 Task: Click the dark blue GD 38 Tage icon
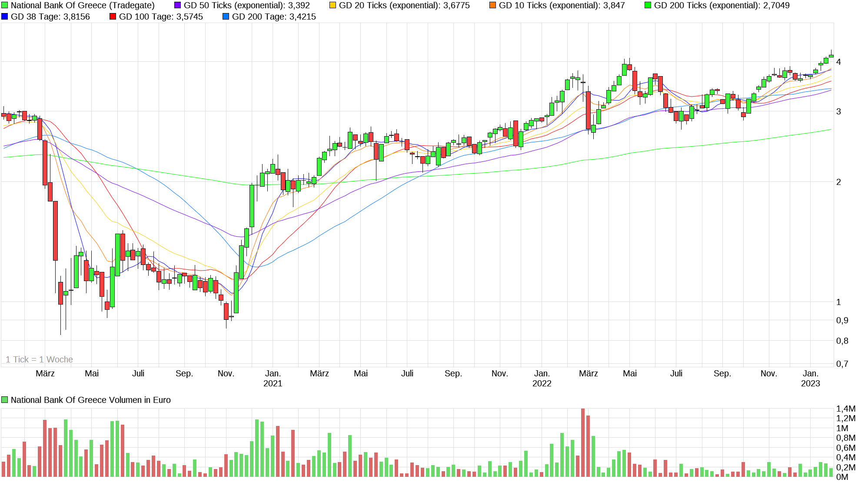[4, 17]
